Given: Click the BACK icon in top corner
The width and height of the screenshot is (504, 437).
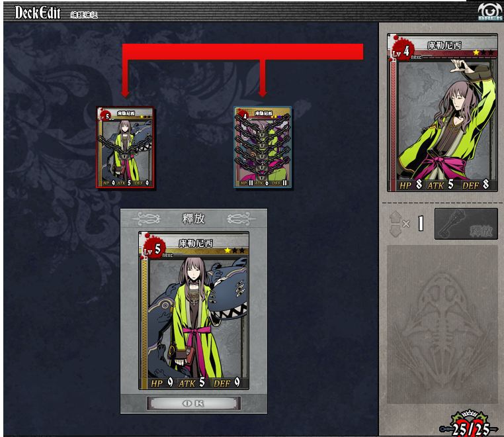Looking at the screenshot, I should coord(490,11).
